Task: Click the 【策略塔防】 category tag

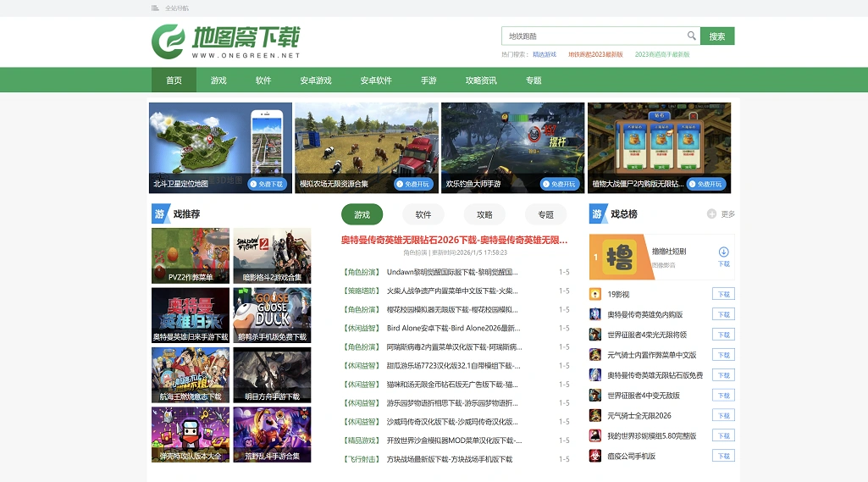Action: [x=362, y=291]
